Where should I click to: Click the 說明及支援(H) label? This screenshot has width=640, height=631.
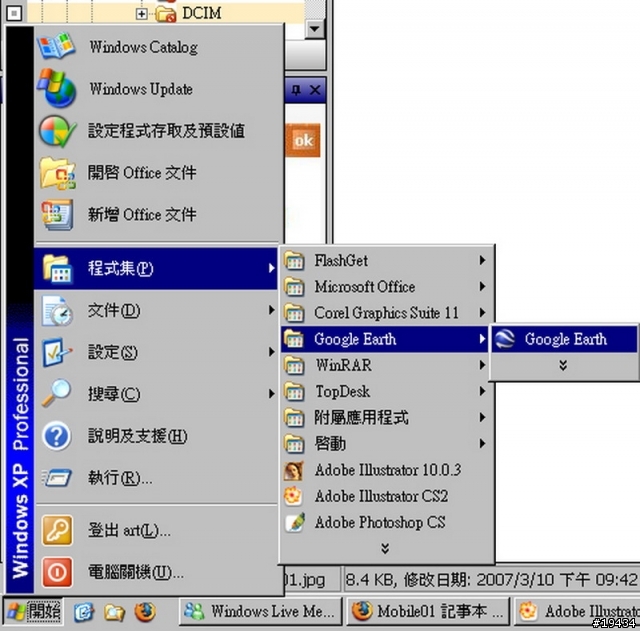pos(138,436)
